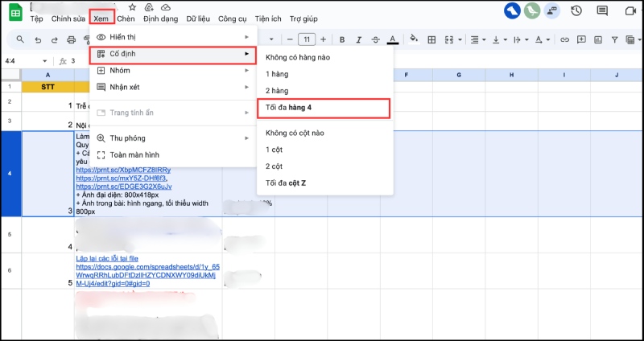Choose Tối đa hàng 4
Viewport: 644px width, 341px height.
324,108
